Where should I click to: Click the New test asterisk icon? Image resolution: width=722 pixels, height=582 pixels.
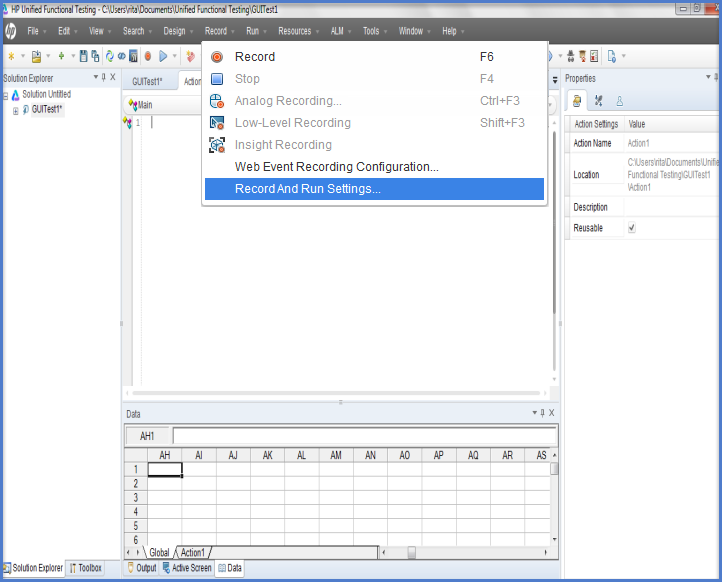[x=11, y=56]
